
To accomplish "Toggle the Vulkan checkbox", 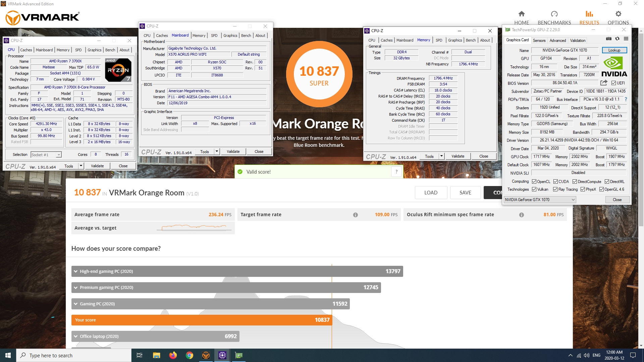I will coord(534,189).
